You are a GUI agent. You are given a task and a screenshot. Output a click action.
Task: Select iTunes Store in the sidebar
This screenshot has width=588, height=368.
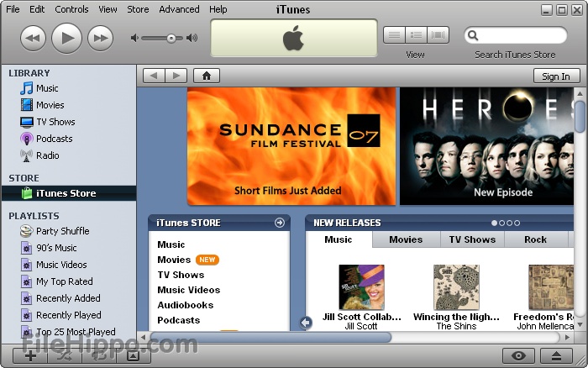coord(69,193)
